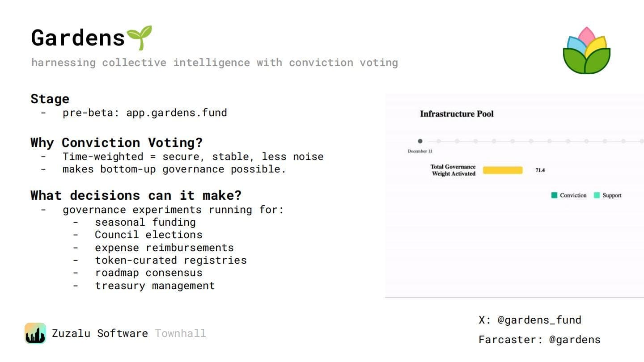Click the Gardens lotus flower logo
This screenshot has height=362, width=644.
586,51
